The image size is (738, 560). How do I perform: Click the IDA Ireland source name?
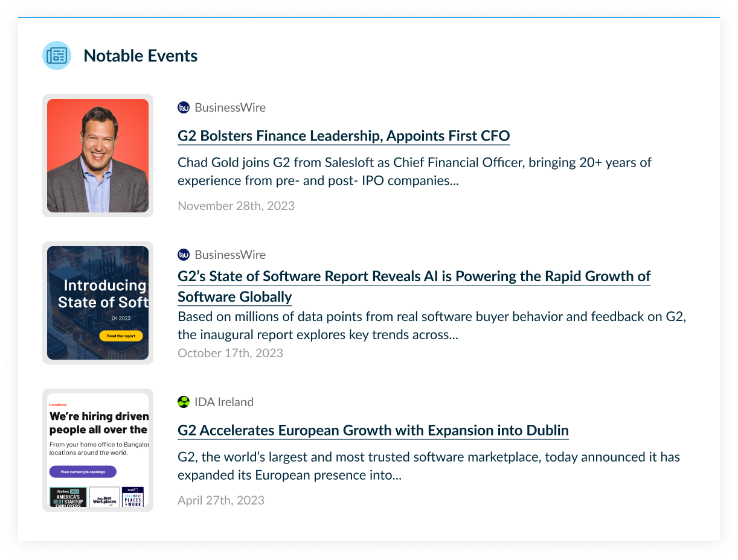[x=224, y=402]
